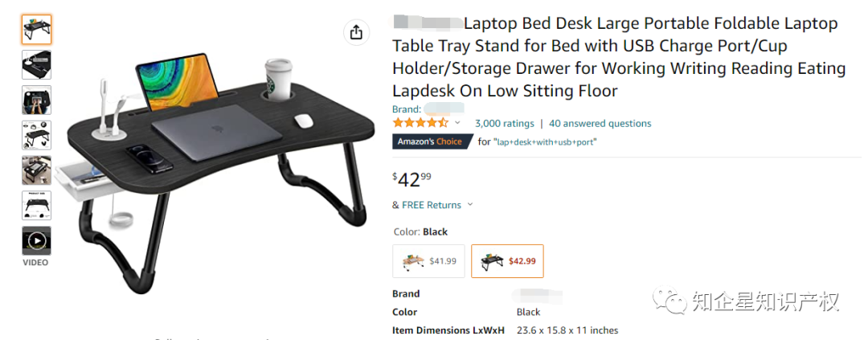The height and width of the screenshot is (340, 868).
Task: Click the FREE Returns link
Action: coord(432,205)
